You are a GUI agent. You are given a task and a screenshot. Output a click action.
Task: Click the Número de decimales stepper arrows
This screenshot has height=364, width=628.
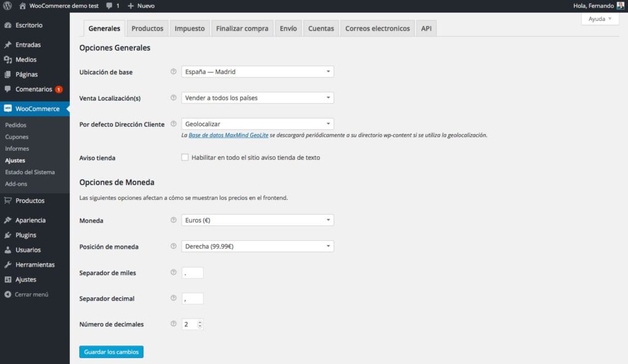pos(200,324)
